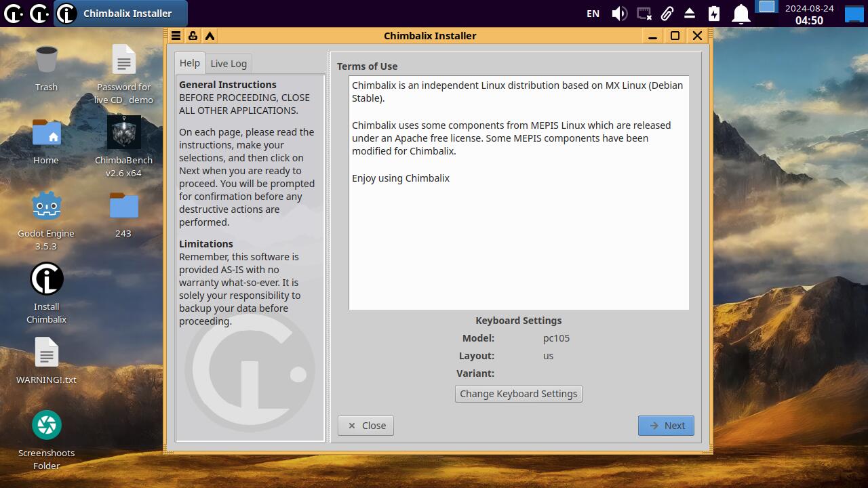Screen dimensions: 868x488
Task: Click the eject device icon in the tray
Action: coord(690,14)
